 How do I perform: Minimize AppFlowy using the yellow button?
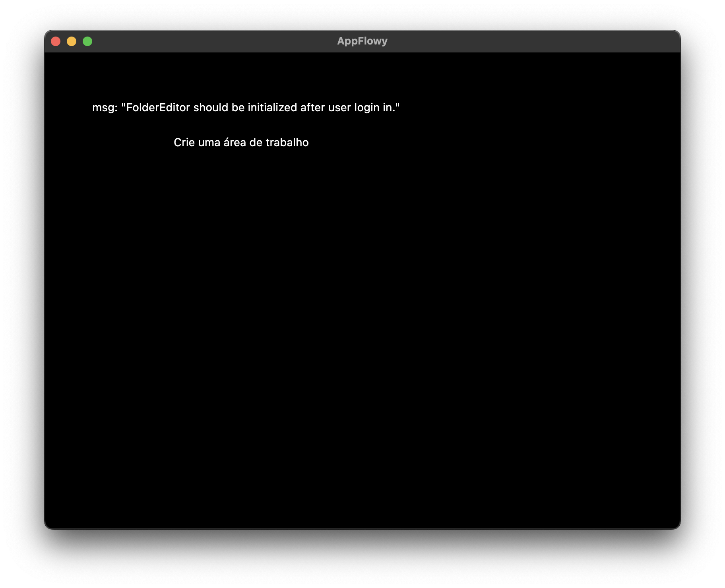(x=72, y=41)
